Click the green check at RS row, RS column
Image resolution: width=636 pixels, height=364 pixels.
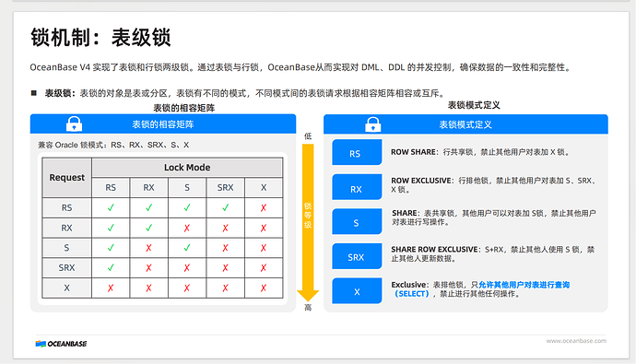coord(111,208)
